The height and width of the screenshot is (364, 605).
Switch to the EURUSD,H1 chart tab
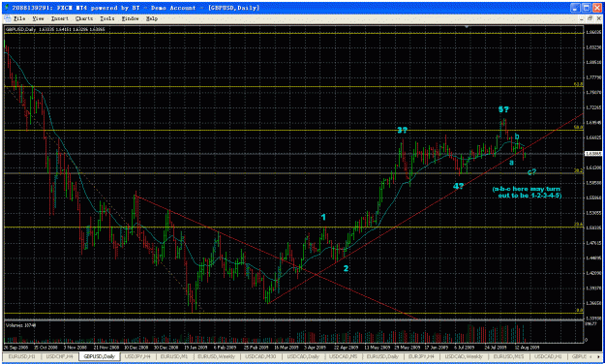(x=21, y=356)
